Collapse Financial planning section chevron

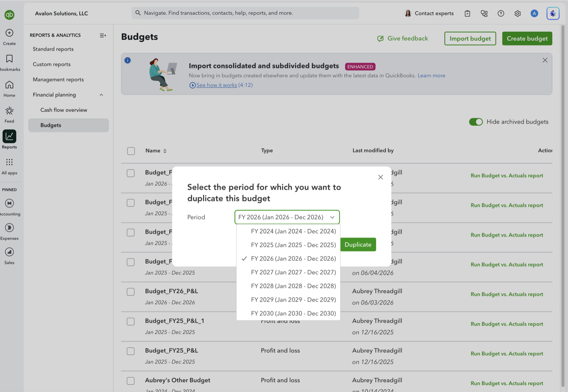[101, 95]
